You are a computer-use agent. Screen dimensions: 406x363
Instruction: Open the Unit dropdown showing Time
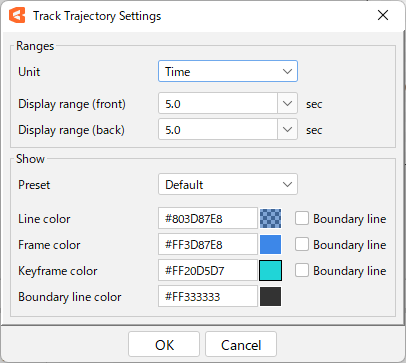click(228, 71)
